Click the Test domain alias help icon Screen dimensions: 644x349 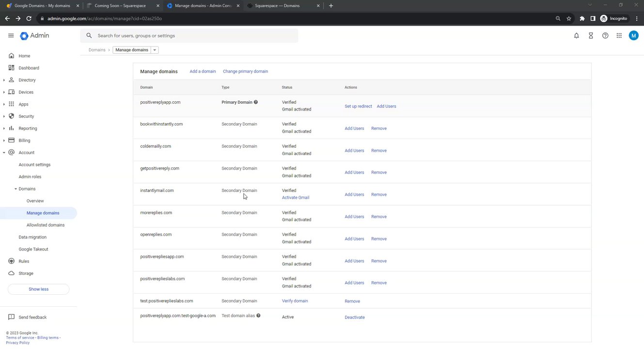pyautogui.click(x=258, y=316)
